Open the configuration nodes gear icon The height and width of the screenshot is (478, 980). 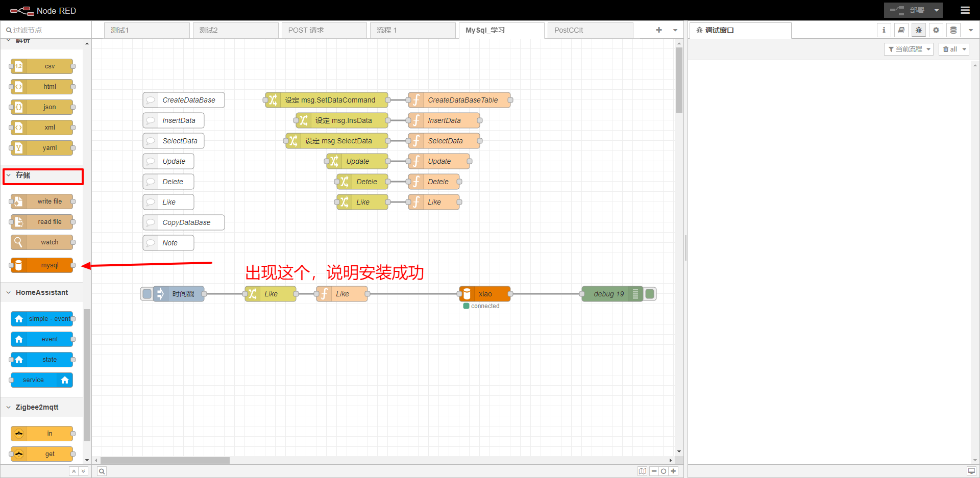click(936, 30)
